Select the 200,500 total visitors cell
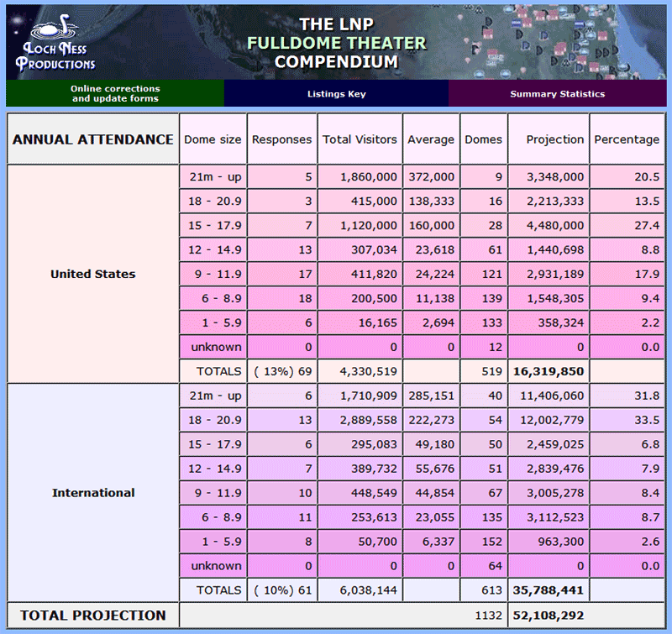The image size is (672, 634). click(x=360, y=298)
